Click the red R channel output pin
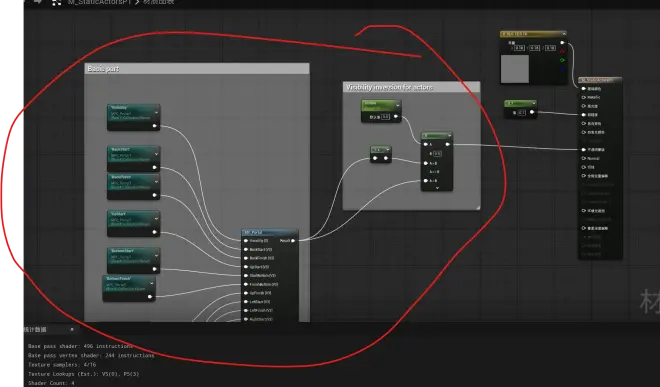Viewport: 660px width, 387px height. (x=562, y=51)
